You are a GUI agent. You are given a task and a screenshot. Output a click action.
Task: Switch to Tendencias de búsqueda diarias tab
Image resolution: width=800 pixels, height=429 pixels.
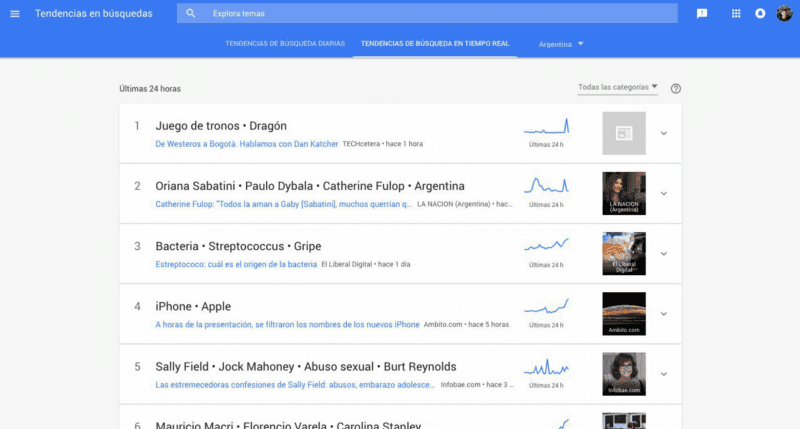click(283, 44)
